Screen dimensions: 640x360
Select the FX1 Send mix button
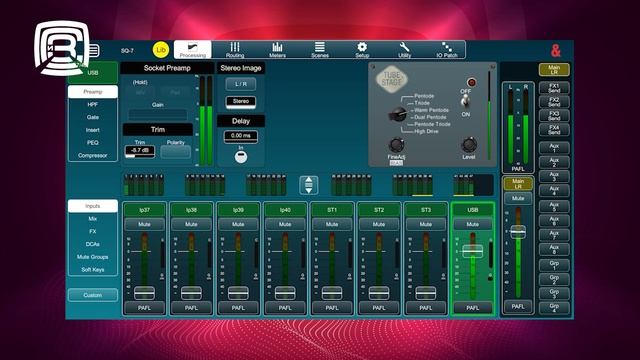point(554,87)
